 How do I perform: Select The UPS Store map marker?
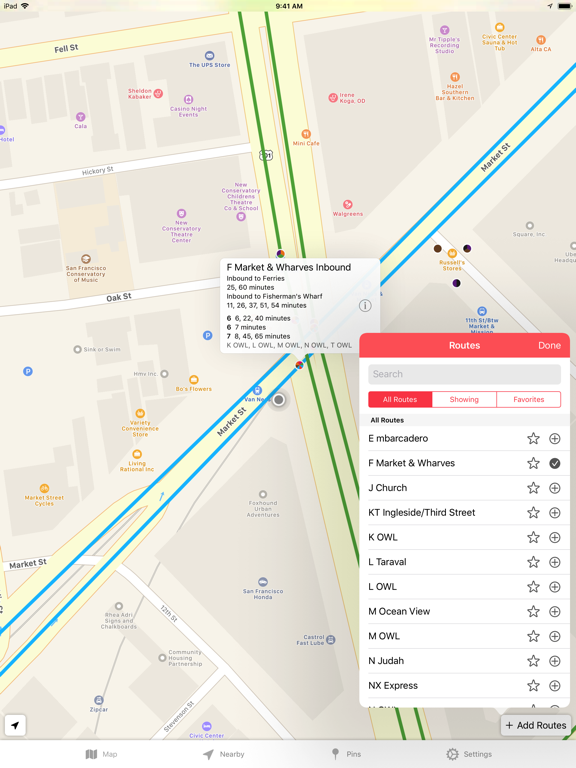pos(210,55)
